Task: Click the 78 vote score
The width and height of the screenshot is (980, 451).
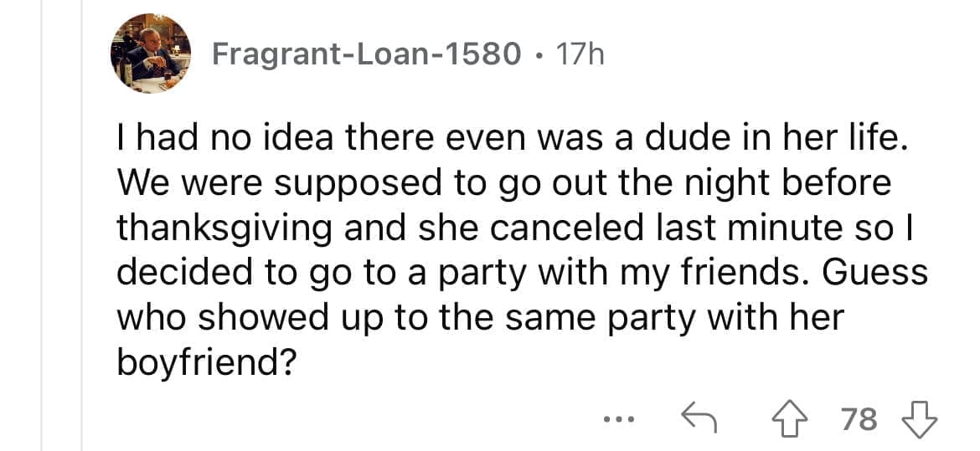Action: tap(859, 418)
